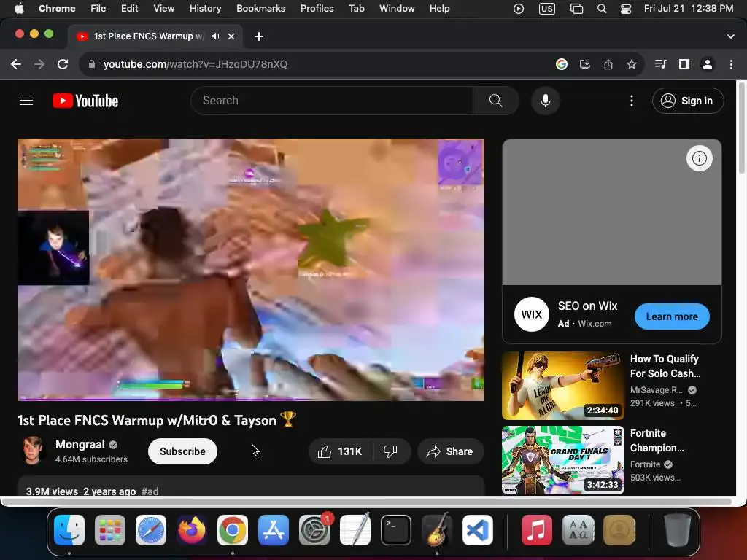Viewport: 747px width, 560px height.
Task: Dislike the video with thumbs down
Action: point(391,451)
